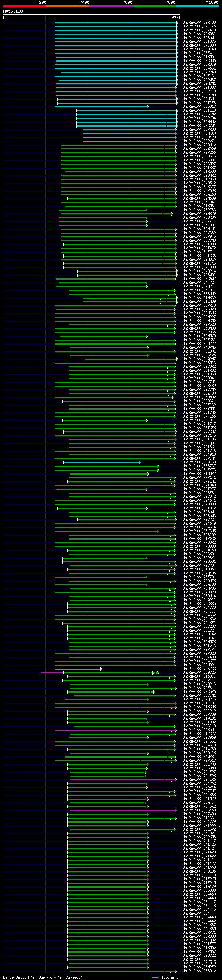Open hit UniRef100_C6TDC5

[x=199, y=41]
